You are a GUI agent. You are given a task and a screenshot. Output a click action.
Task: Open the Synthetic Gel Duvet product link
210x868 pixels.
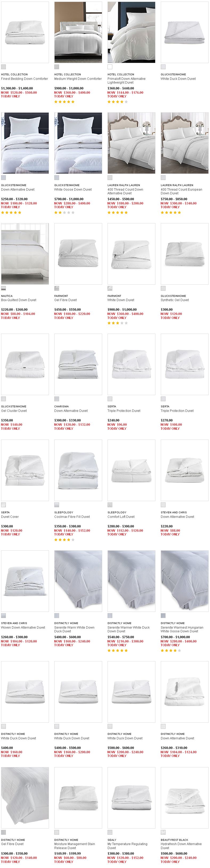coord(175,300)
